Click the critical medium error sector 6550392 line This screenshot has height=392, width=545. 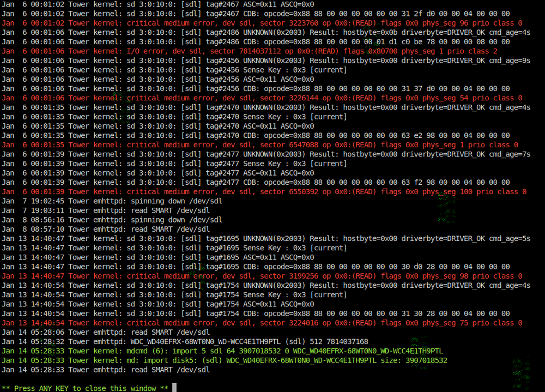(x=264, y=192)
